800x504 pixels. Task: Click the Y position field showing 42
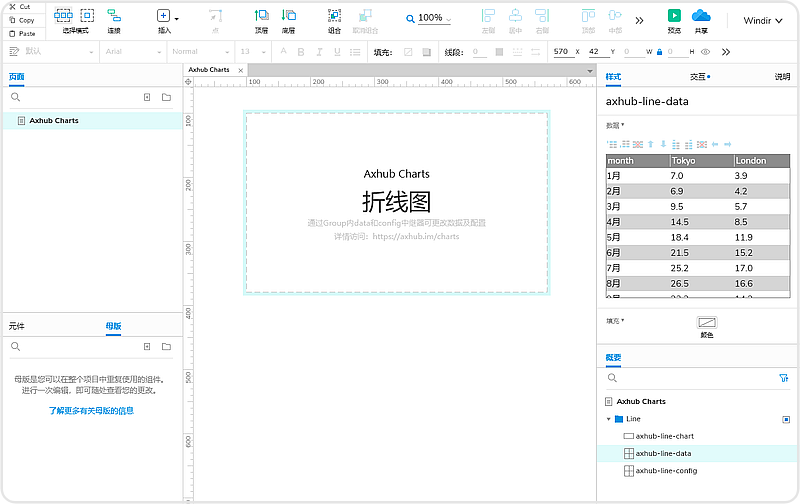[598, 52]
